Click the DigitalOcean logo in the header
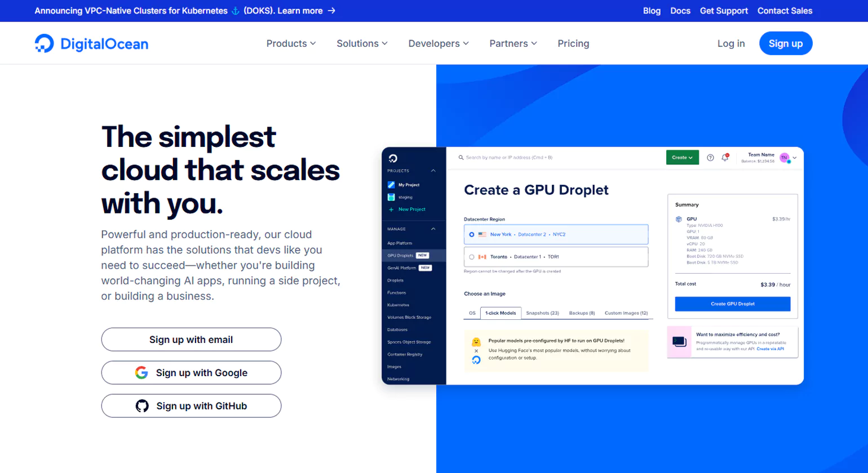The width and height of the screenshot is (868, 473). point(91,43)
